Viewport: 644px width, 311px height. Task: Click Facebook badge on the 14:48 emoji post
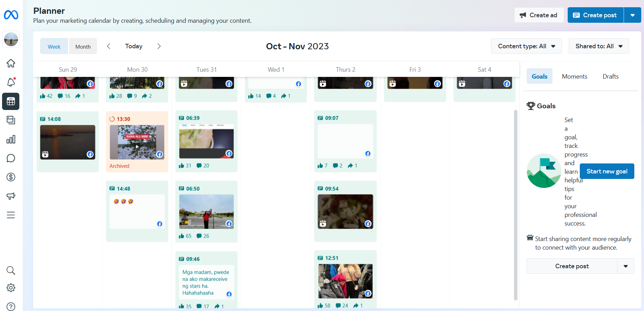pyautogui.click(x=160, y=224)
